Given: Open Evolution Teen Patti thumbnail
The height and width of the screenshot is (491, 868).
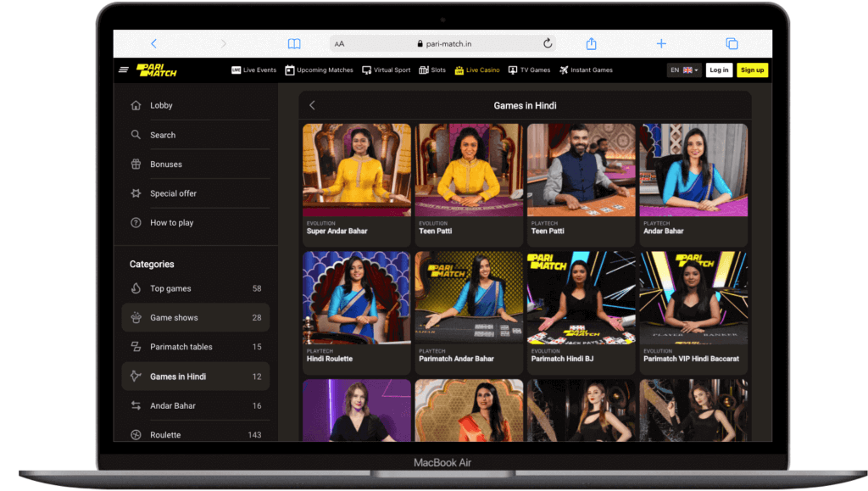Looking at the screenshot, I should pyautogui.click(x=469, y=170).
